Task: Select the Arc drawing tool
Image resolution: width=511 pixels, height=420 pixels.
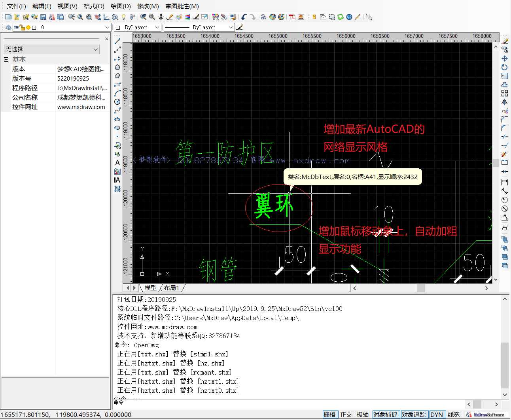Action: pyautogui.click(x=117, y=93)
